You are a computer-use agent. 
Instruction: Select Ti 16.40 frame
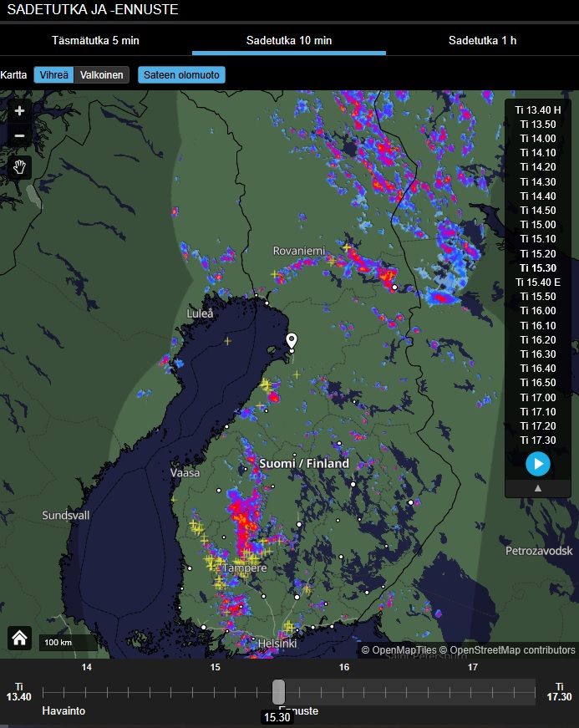538,368
